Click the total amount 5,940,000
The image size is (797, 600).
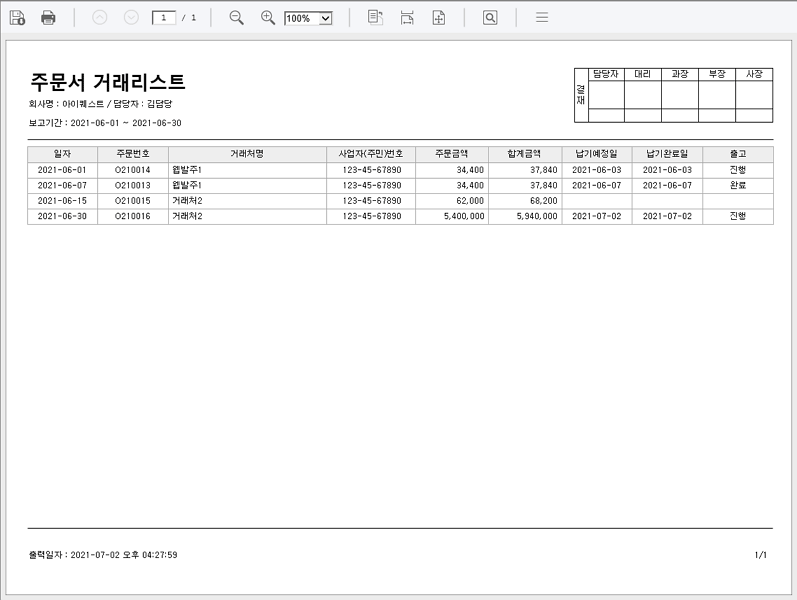tap(525, 216)
